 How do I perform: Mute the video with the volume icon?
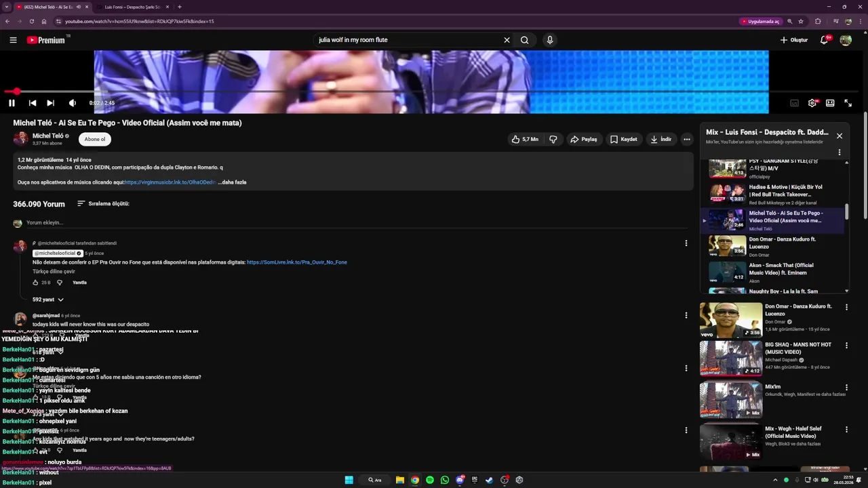(73, 103)
